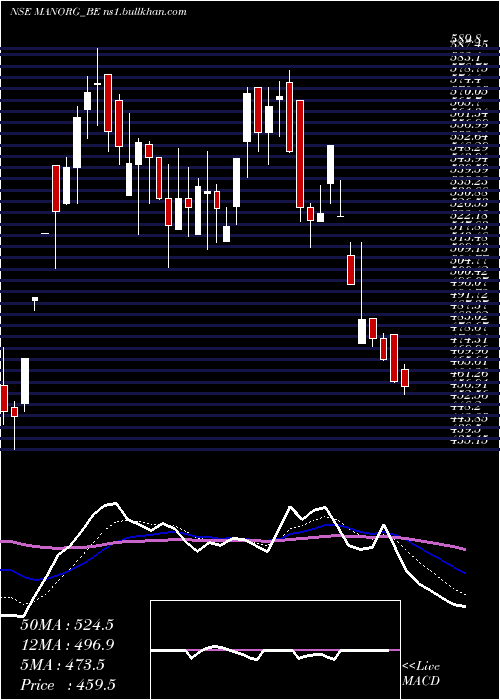Screen dimensions: 500x700
Task: Click the <<Live MACD label
Action: pos(421,674)
